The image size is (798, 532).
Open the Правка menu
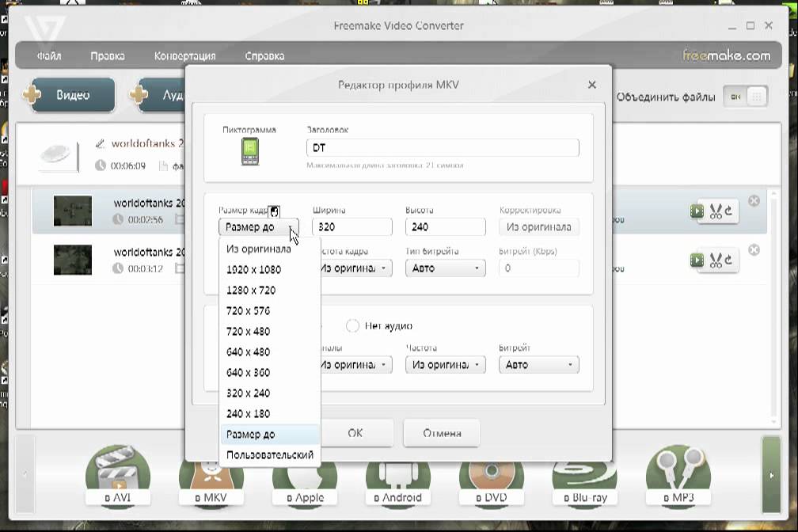pyautogui.click(x=108, y=56)
